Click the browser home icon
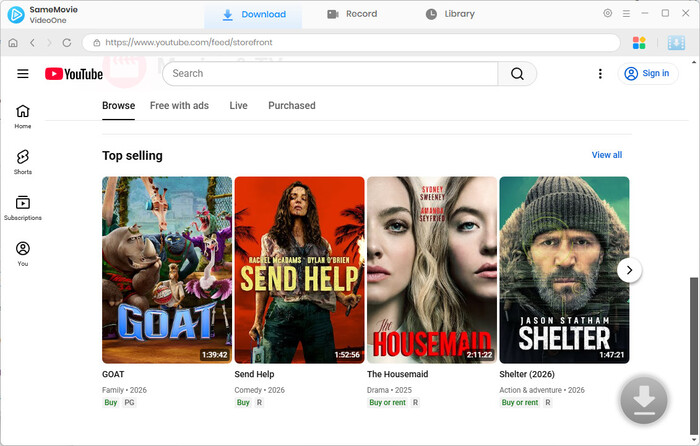The height and width of the screenshot is (446, 700). pos(13,43)
